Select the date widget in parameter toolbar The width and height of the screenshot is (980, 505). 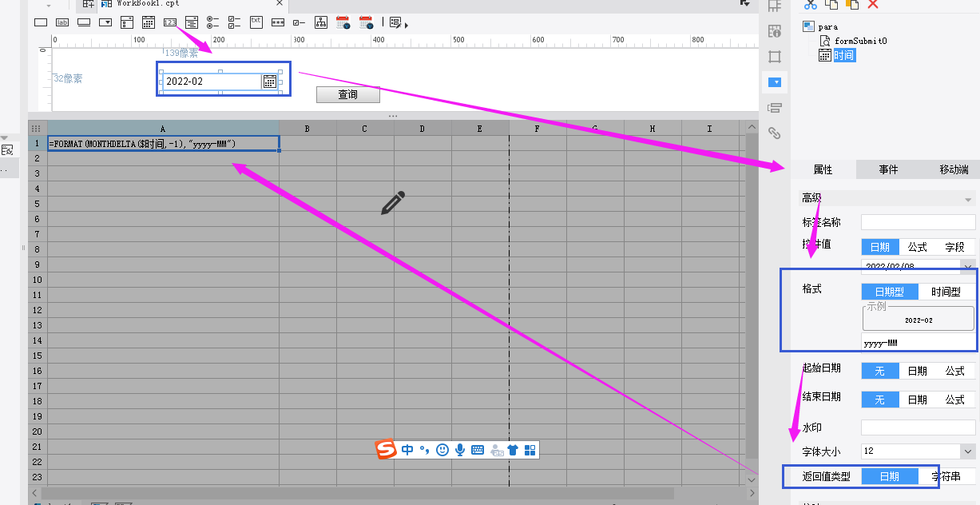pyautogui.click(x=149, y=22)
